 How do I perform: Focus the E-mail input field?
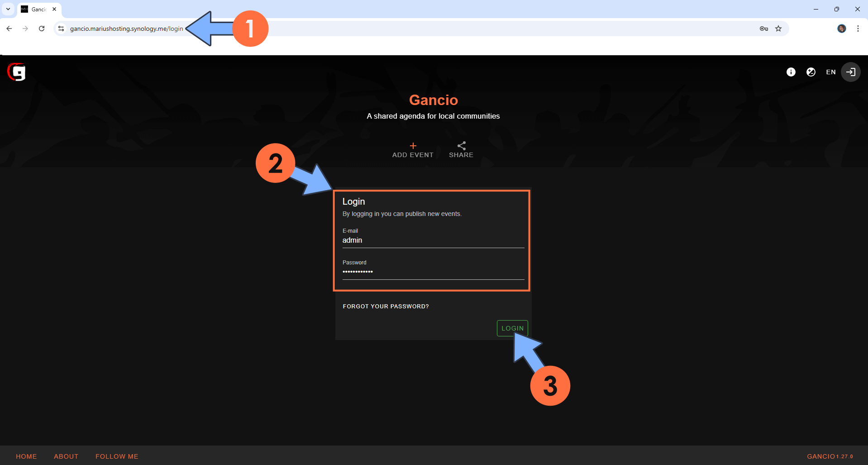pos(433,240)
